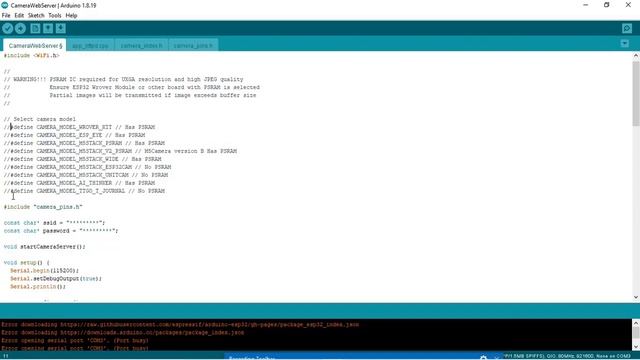The width and height of the screenshot is (640, 360).
Task: Switch to the camera_index.h tab
Action: (141, 45)
